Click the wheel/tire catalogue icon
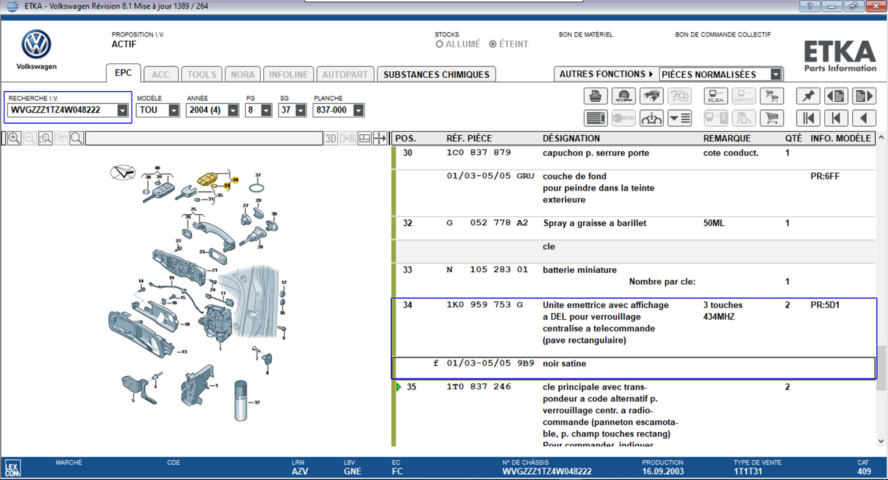 624,96
